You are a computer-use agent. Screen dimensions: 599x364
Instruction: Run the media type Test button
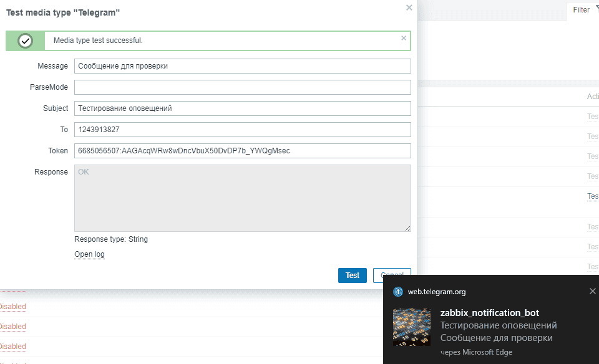tap(352, 275)
